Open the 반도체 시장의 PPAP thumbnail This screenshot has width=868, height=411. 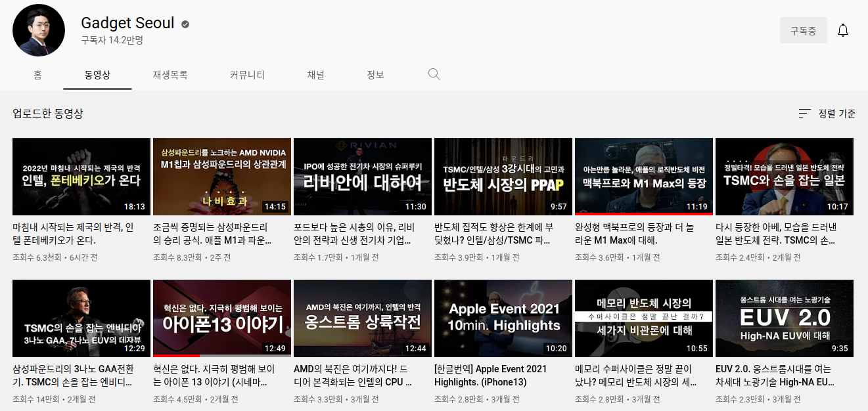tap(503, 177)
